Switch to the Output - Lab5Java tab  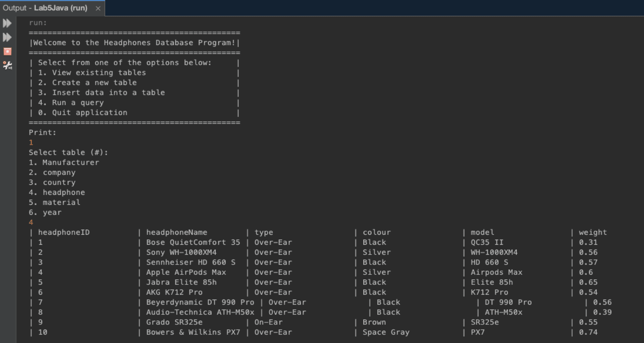(47, 8)
